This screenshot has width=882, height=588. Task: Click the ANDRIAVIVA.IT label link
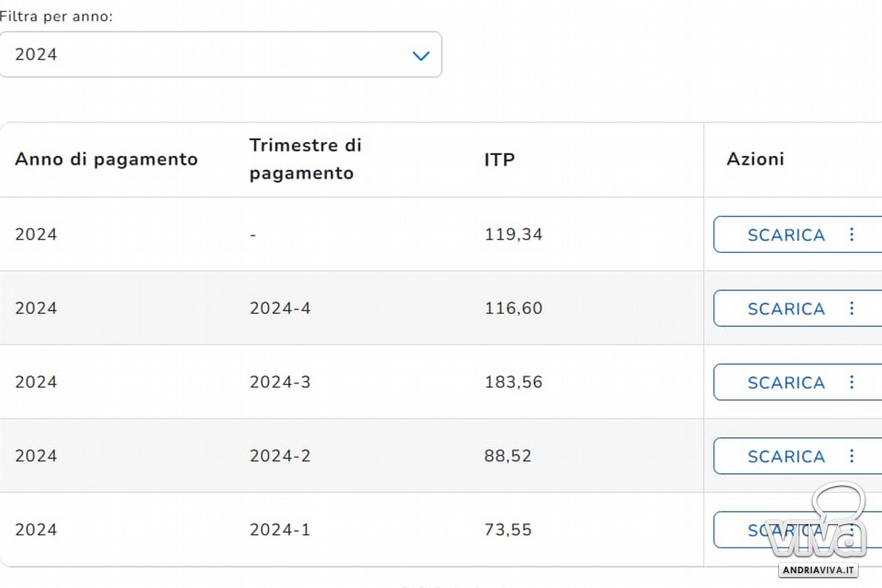818,570
